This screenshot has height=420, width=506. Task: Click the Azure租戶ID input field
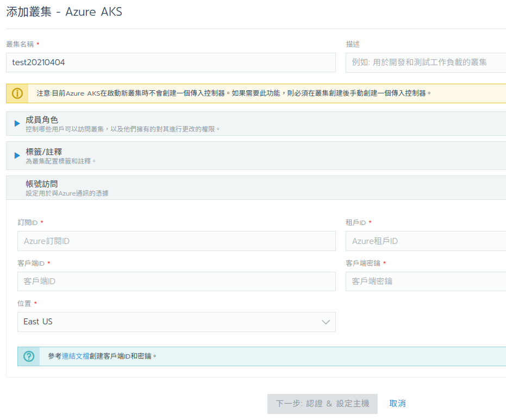pos(426,241)
